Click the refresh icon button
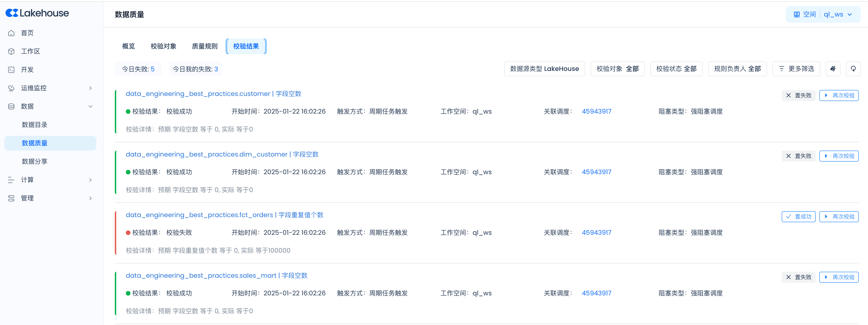The width and height of the screenshot is (868, 325). (x=853, y=69)
